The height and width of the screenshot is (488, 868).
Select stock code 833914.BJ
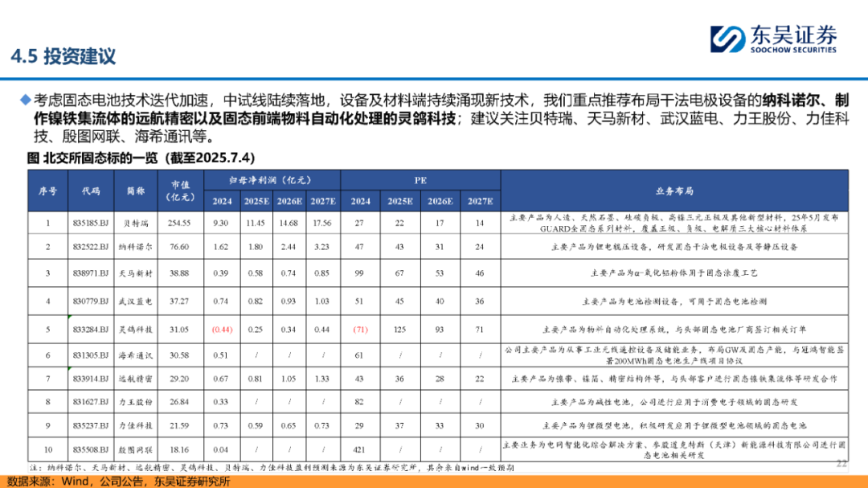[x=91, y=379]
